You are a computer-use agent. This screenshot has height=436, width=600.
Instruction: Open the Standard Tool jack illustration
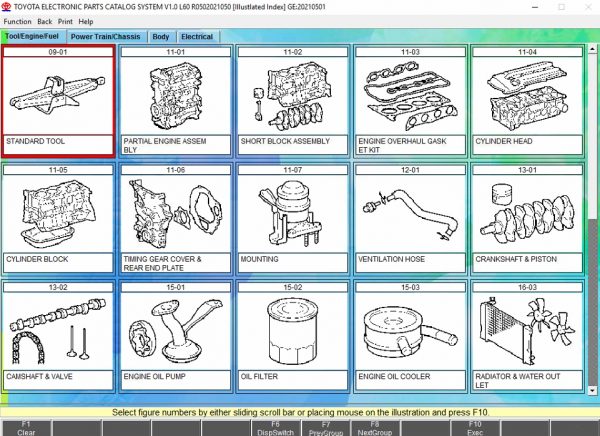(x=58, y=96)
